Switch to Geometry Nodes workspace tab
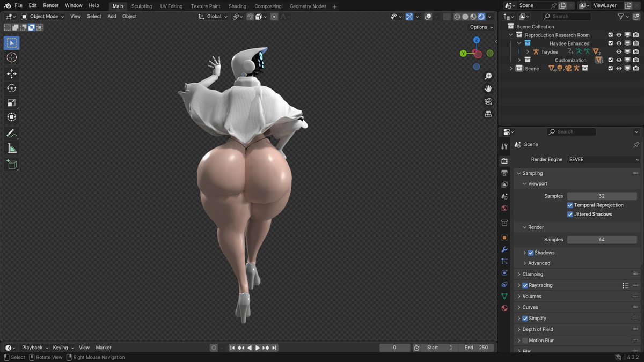644x362 pixels. coord(308,6)
